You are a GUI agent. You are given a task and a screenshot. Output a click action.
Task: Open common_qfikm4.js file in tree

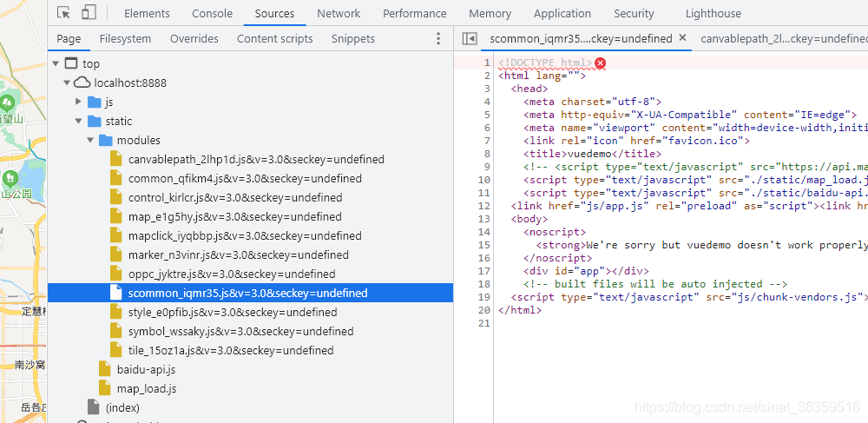pos(246,178)
